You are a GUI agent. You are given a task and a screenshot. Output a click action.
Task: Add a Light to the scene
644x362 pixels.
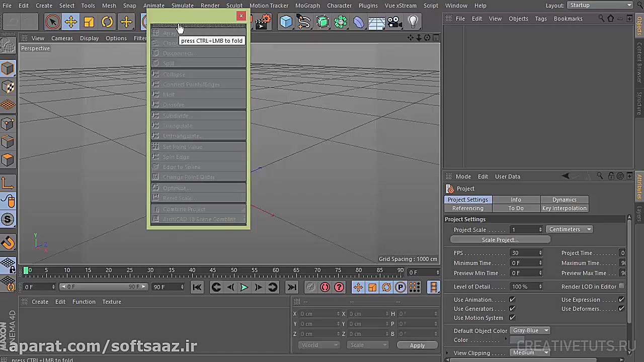tap(413, 21)
